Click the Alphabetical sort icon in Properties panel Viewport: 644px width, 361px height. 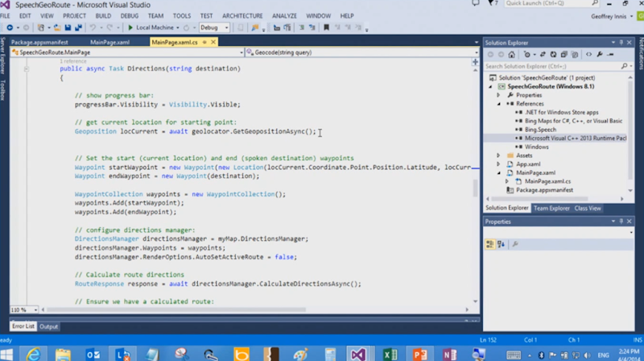(x=501, y=244)
